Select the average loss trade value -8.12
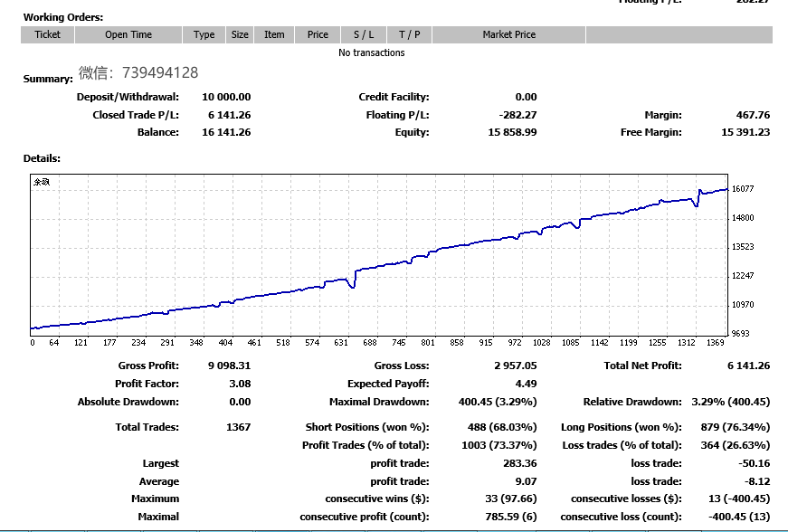This screenshot has height=532, width=788. pos(757,481)
